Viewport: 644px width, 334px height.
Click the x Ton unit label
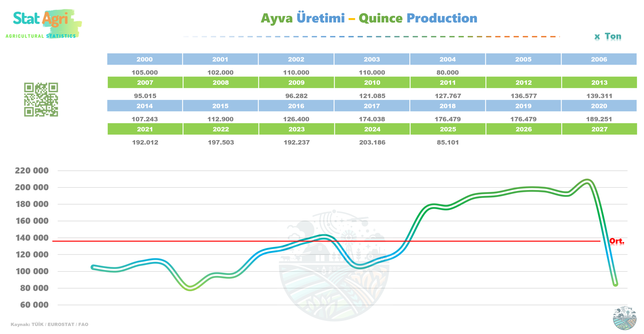pyautogui.click(x=608, y=36)
